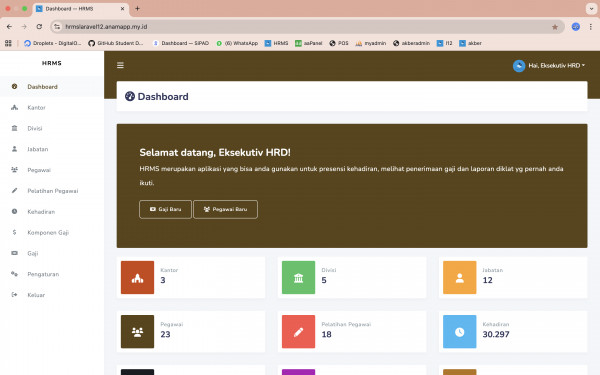Open the Jabatan menu item
The height and width of the screenshot is (375, 600).
coord(52,149)
